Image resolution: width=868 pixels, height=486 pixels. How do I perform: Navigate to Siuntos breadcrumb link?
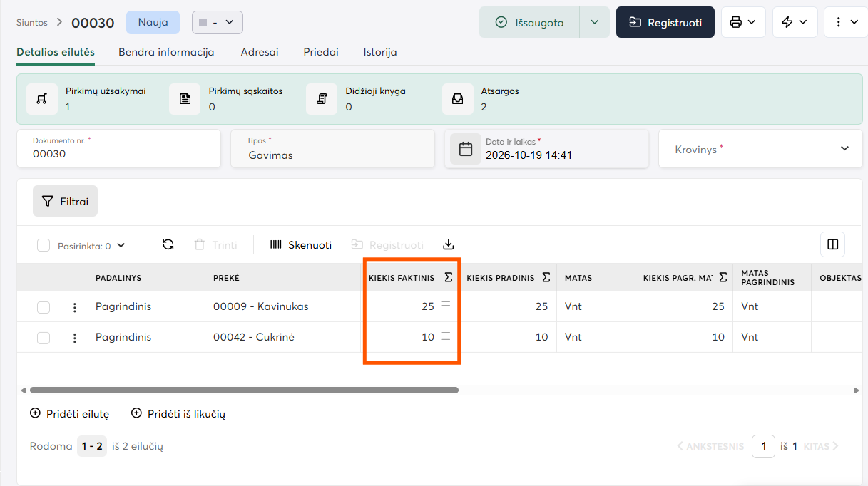[32, 22]
